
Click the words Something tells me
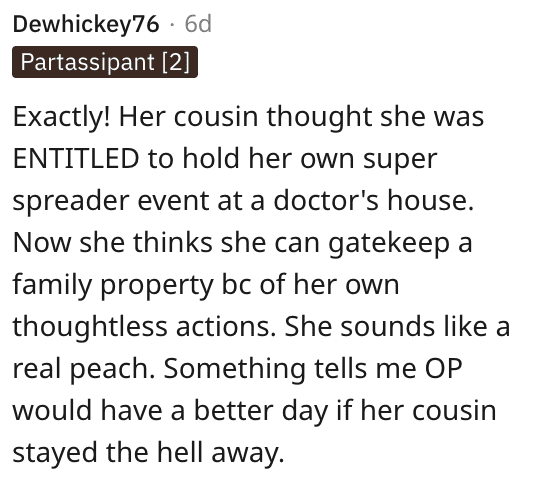pyautogui.click(x=290, y=369)
